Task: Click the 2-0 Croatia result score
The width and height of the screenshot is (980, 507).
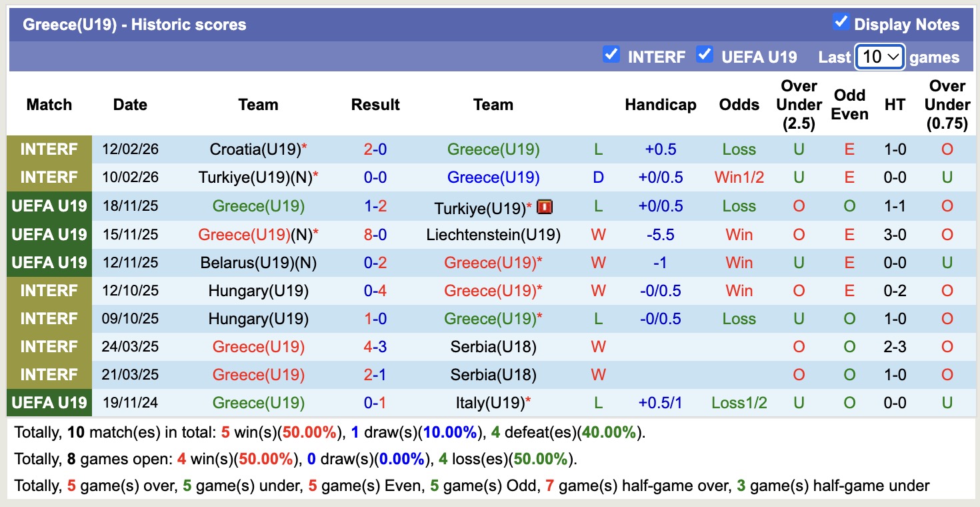Action: coord(375,149)
